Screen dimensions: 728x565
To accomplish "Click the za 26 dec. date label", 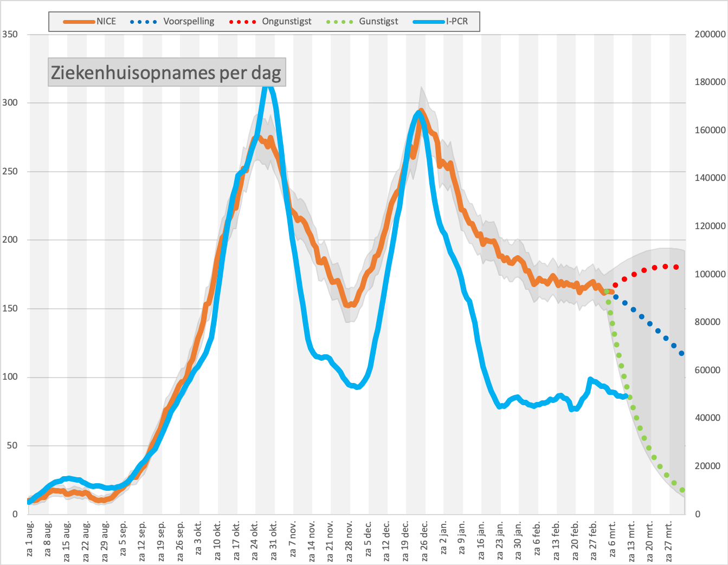I will (424, 539).
